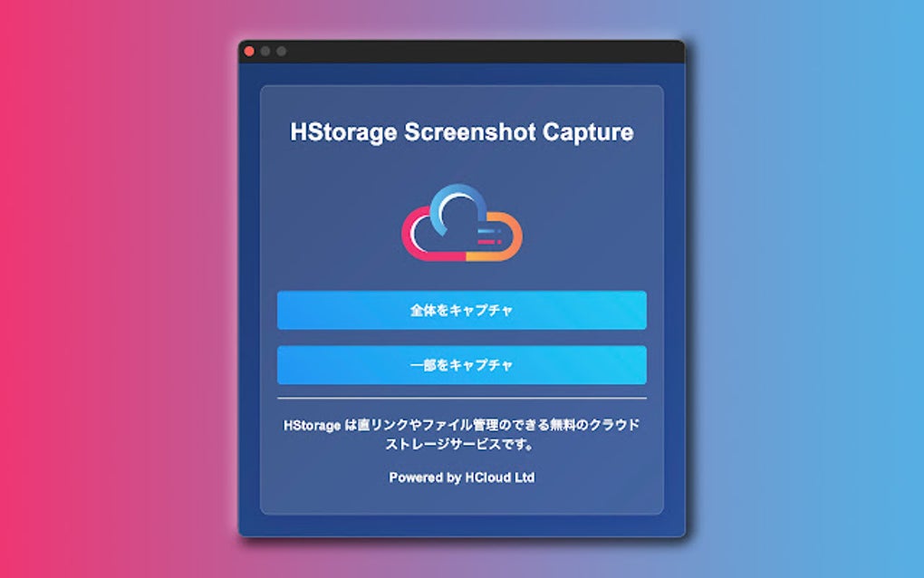Click the rightmost traffic-light dot
Image resolution: width=924 pixels, height=578 pixels.
click(x=282, y=51)
